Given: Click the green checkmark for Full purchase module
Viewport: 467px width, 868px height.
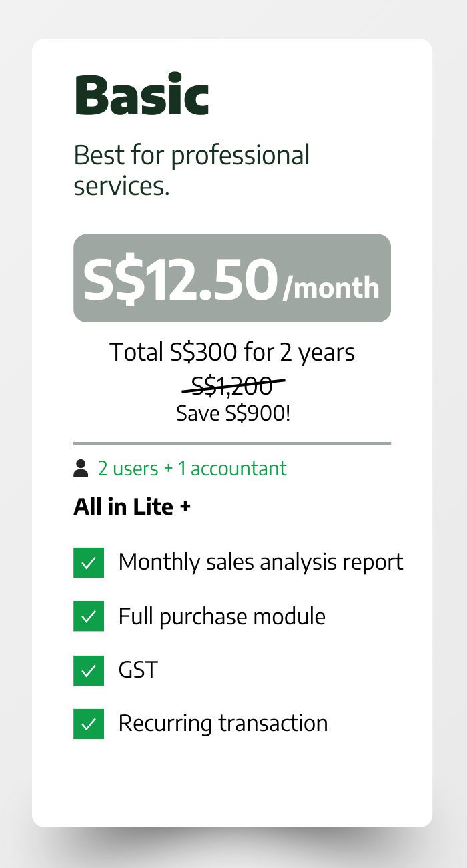Looking at the screenshot, I should (89, 616).
